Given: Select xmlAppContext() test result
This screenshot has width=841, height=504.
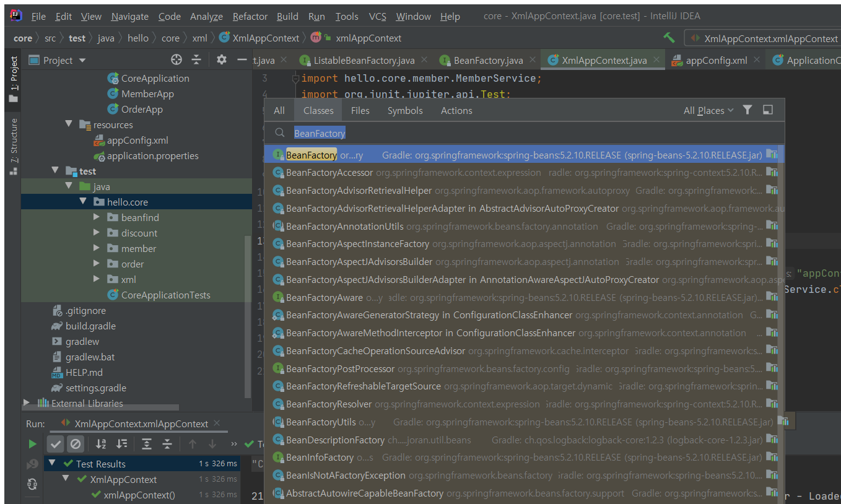Looking at the screenshot, I should (x=139, y=495).
